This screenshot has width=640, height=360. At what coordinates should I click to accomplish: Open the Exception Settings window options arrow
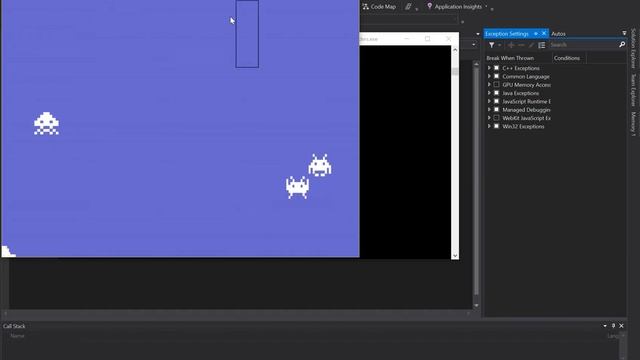tap(624, 33)
